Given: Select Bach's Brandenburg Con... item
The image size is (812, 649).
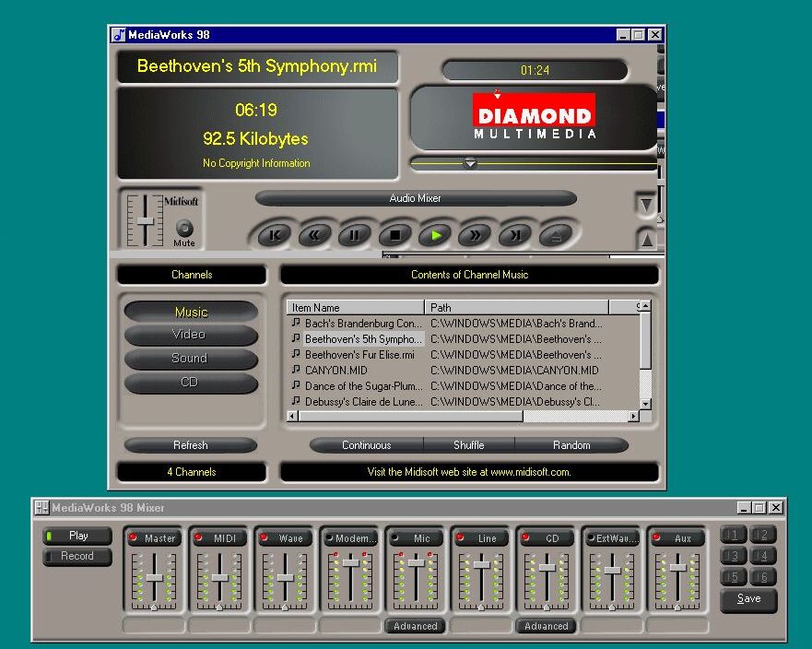Looking at the screenshot, I should coord(363,324).
